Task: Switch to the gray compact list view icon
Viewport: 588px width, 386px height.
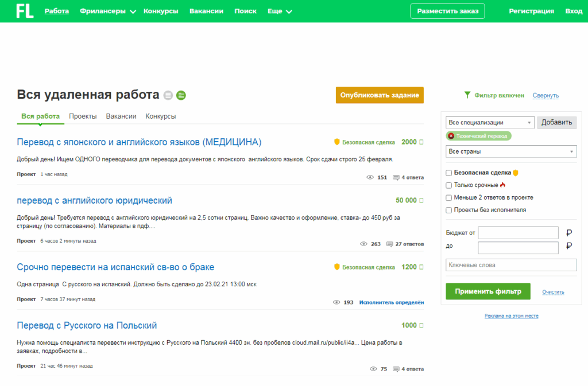Action: (x=168, y=95)
